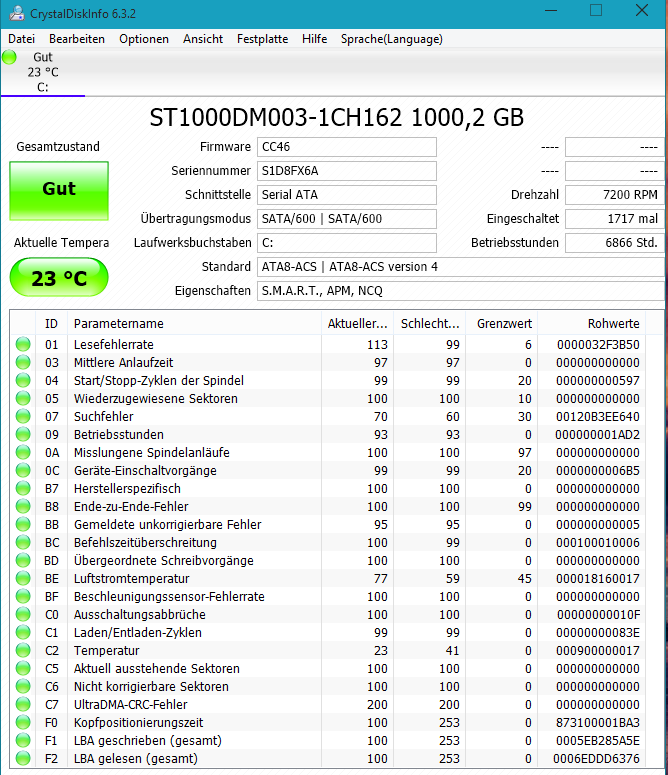Open the Sprache(Language) menu
Viewport: 668px width, 775px height.
tap(391, 39)
